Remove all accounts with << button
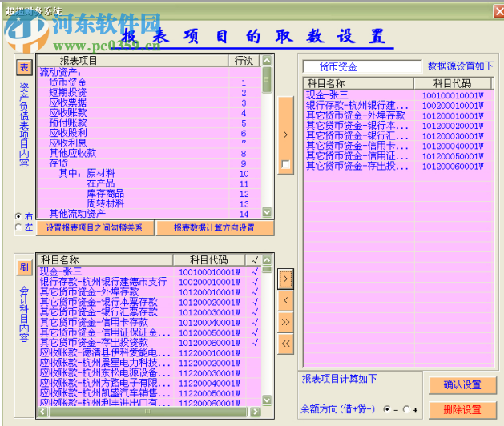This screenshot has height=426, width=504. 285,344
